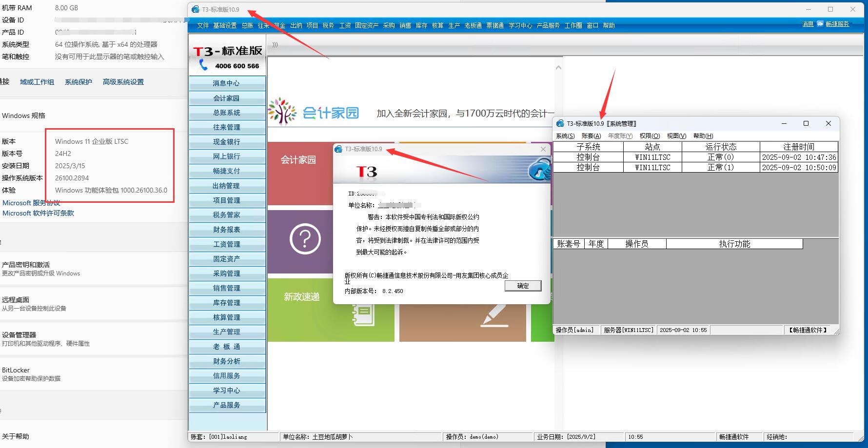Image resolution: width=868 pixels, height=448 pixels.
Task: Click the pen-writing icon on the brown tile
Action: coord(494,315)
